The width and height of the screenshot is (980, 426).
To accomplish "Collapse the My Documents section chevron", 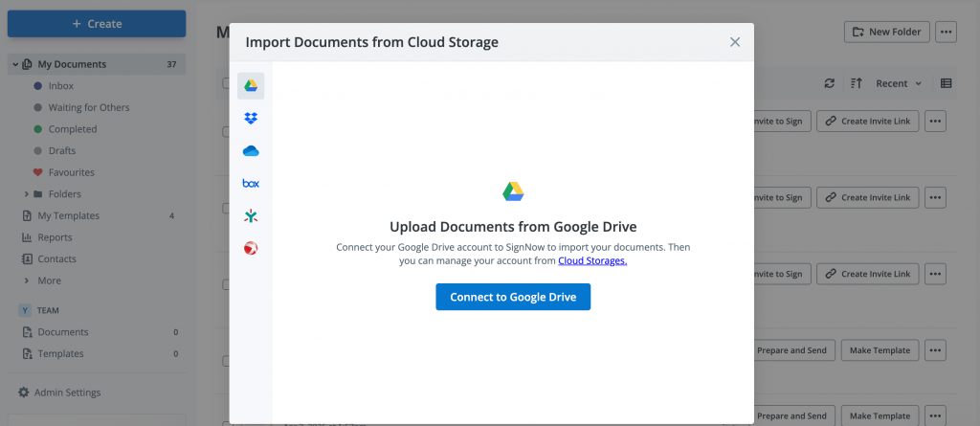I will [14, 64].
